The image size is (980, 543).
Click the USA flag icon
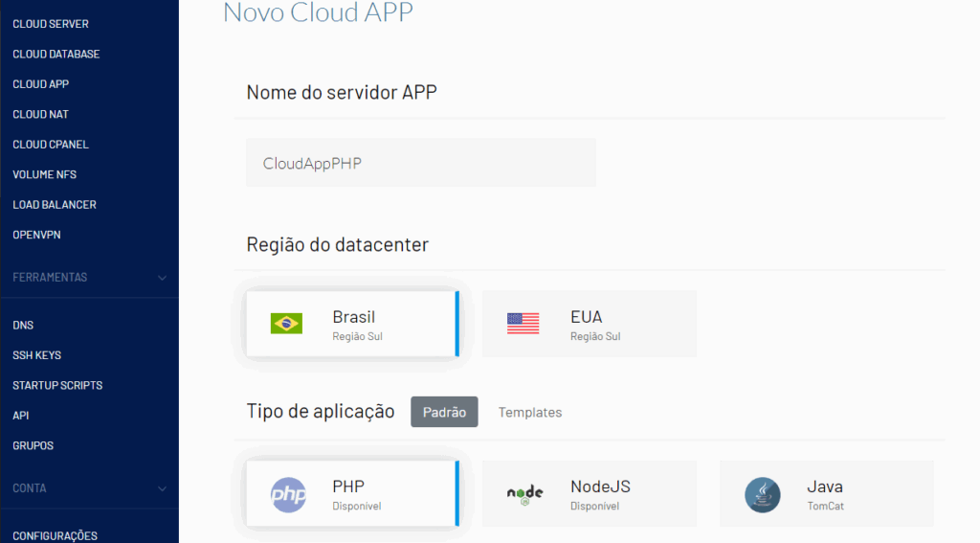523,324
